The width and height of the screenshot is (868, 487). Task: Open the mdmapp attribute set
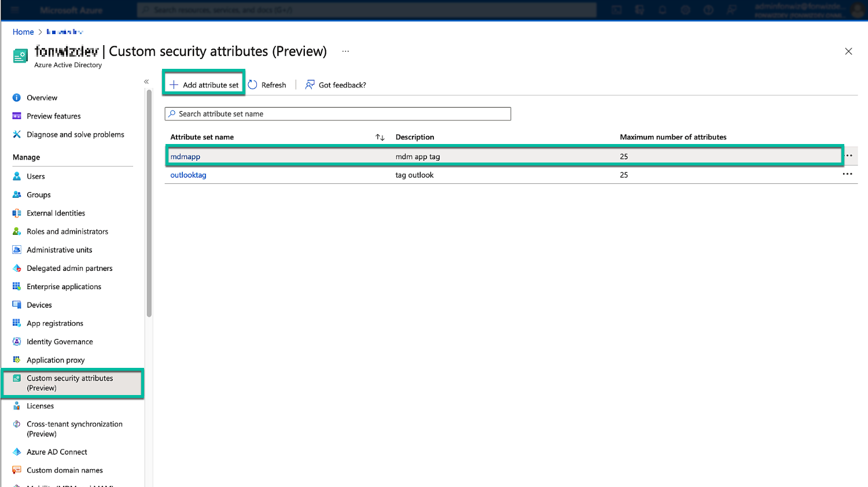click(185, 157)
